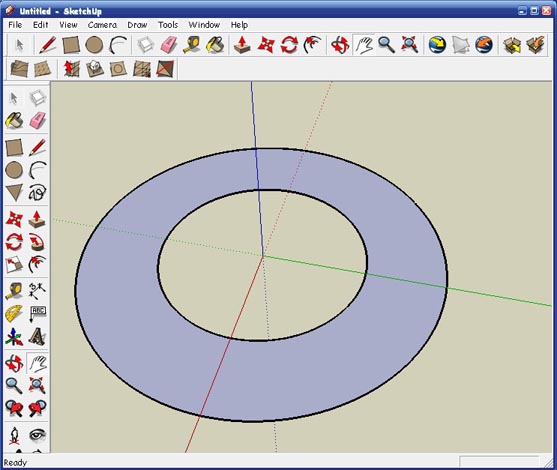Click the Next view tool
The height and width of the screenshot is (470, 557).
click(37, 408)
